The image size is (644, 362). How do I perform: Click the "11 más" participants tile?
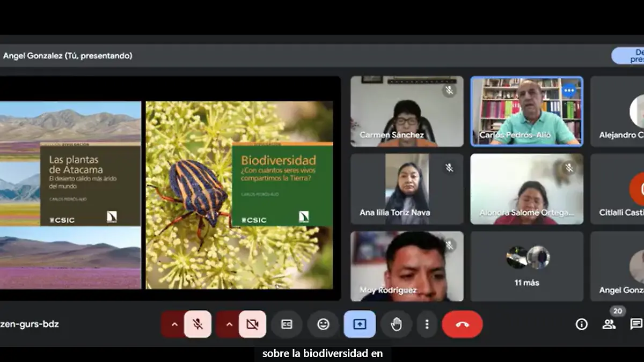[526, 267]
